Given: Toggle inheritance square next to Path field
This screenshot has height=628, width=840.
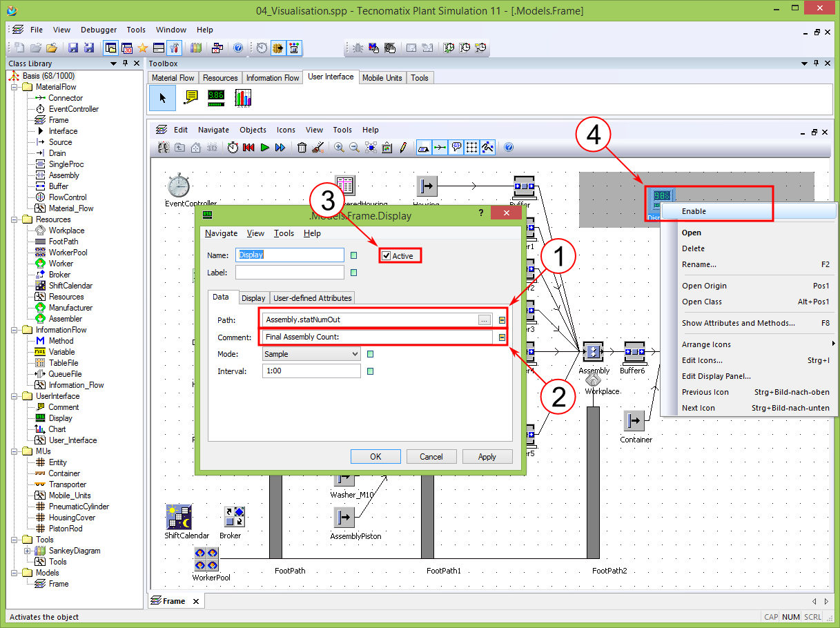Looking at the screenshot, I should [x=502, y=320].
